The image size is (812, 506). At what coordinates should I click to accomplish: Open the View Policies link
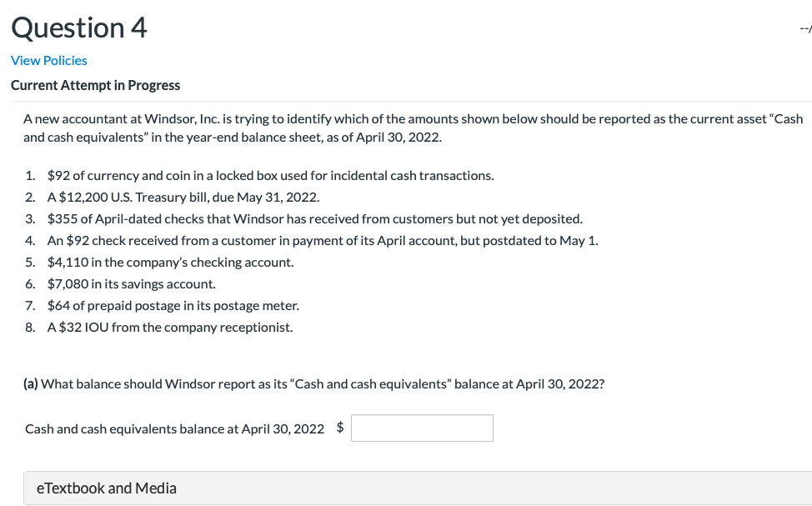pos(48,60)
